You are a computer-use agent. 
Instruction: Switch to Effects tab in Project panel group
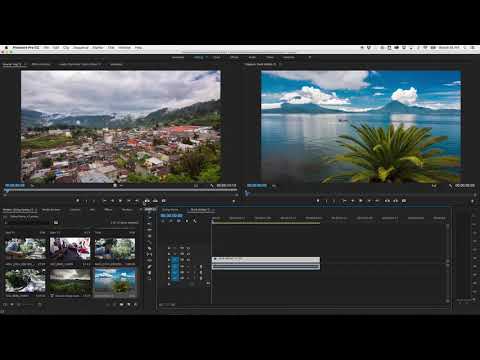click(x=108, y=210)
